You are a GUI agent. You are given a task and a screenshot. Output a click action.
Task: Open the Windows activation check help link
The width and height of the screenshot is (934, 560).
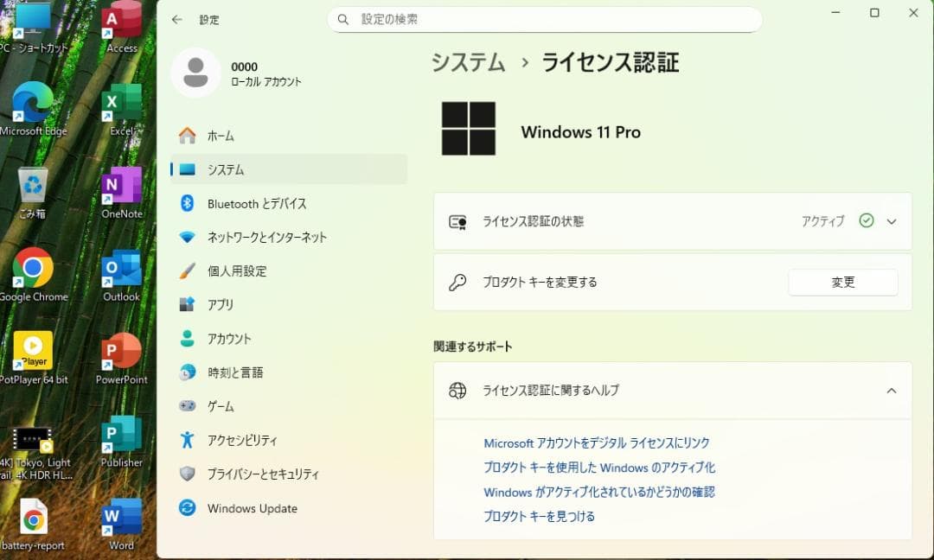pos(602,492)
